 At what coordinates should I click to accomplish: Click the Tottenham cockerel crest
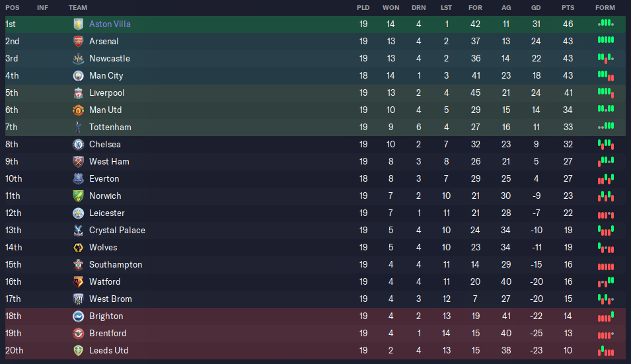(x=78, y=127)
